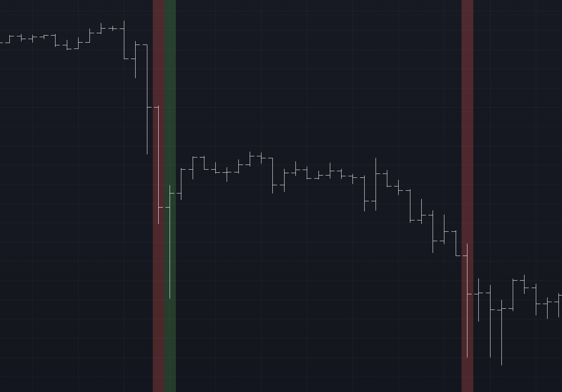Select the highest bar to the right of the right red band

(524, 284)
